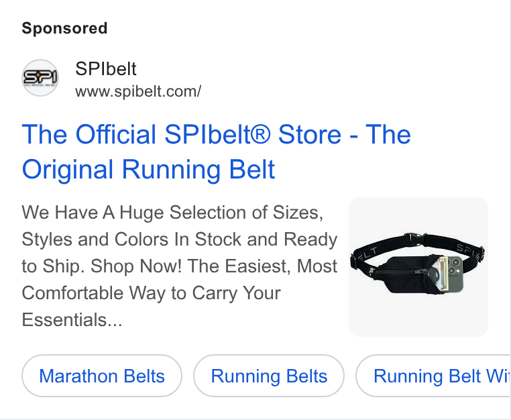The width and height of the screenshot is (511, 420).
Task: Click the running belt product thumbnail
Action: coord(418,267)
